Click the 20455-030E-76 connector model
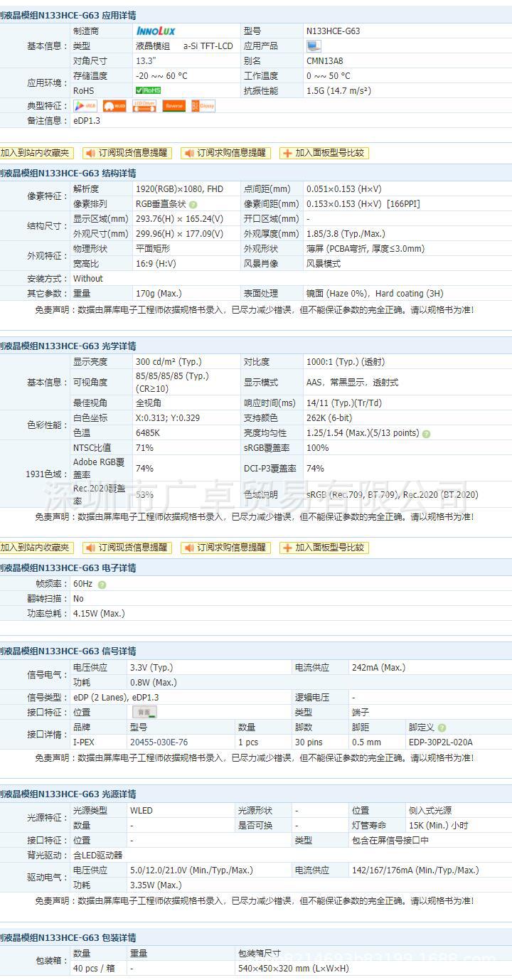 pyautogui.click(x=159, y=742)
